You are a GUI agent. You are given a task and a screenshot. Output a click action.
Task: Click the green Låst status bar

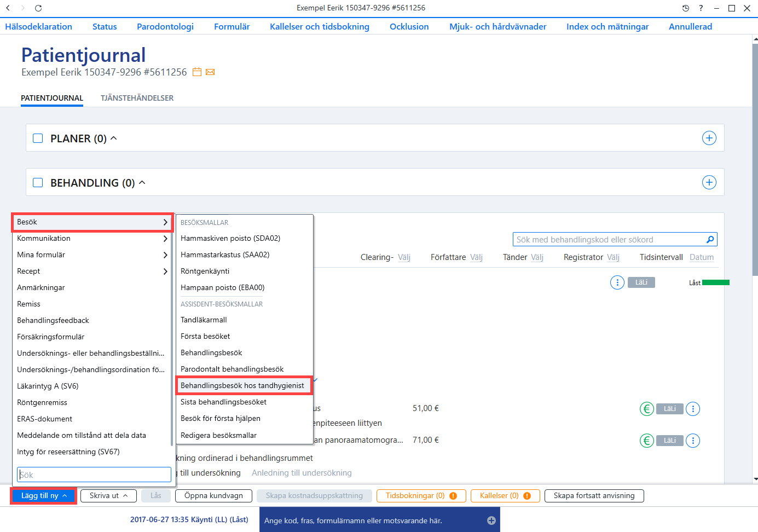click(x=716, y=282)
